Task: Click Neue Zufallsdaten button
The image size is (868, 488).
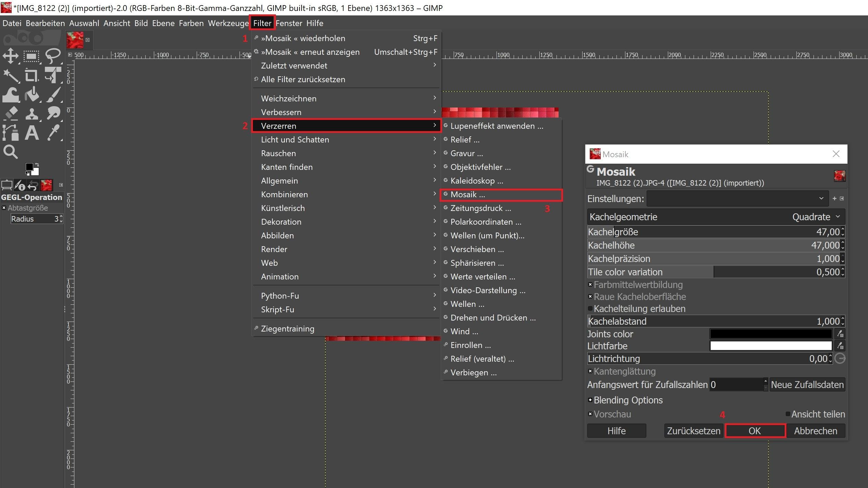Action: click(x=807, y=385)
